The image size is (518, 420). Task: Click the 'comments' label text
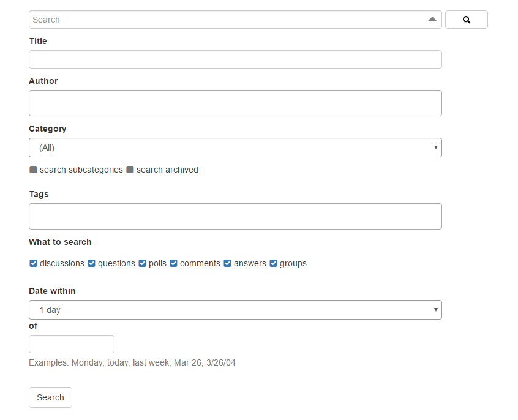(x=200, y=263)
